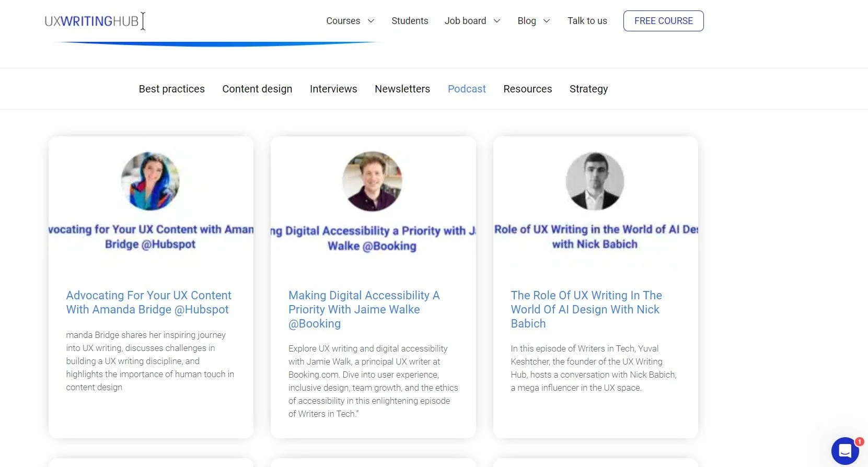Expand the Blog dropdown menu
The height and width of the screenshot is (467, 868).
coord(533,21)
